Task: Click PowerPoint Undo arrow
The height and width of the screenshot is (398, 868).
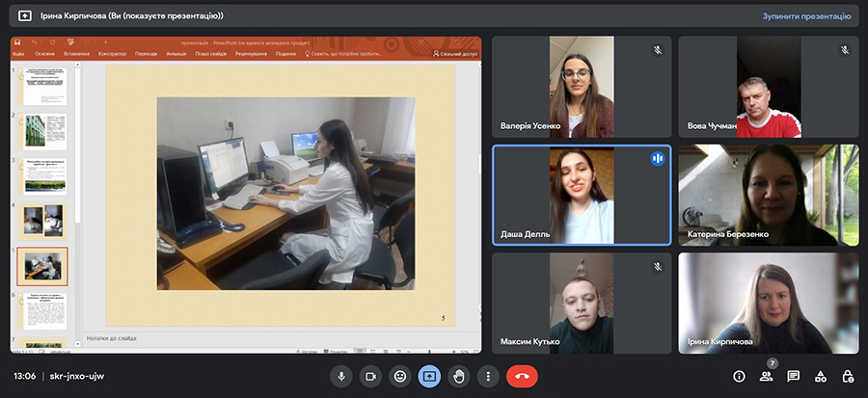Action: tap(34, 42)
